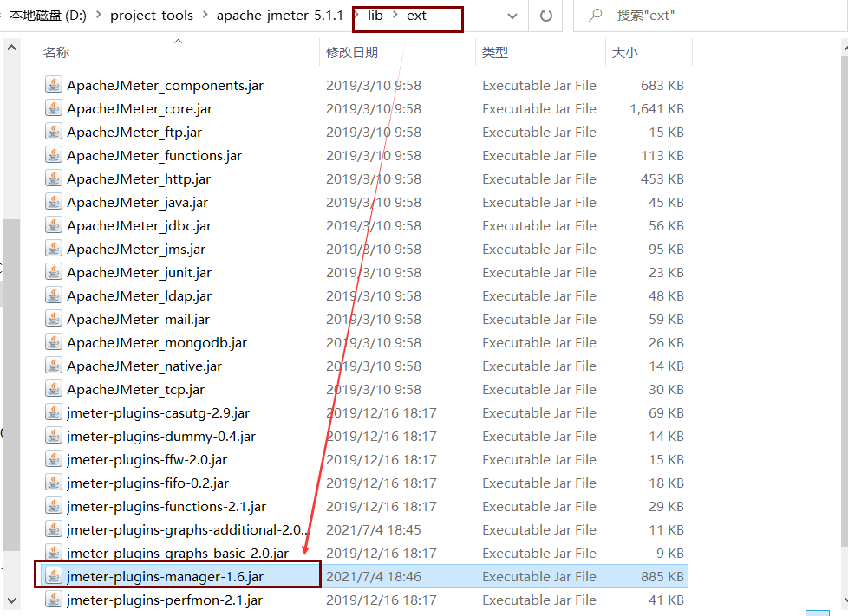Sort files by 大小 column
Screen dimensions: 848x616
[624, 52]
